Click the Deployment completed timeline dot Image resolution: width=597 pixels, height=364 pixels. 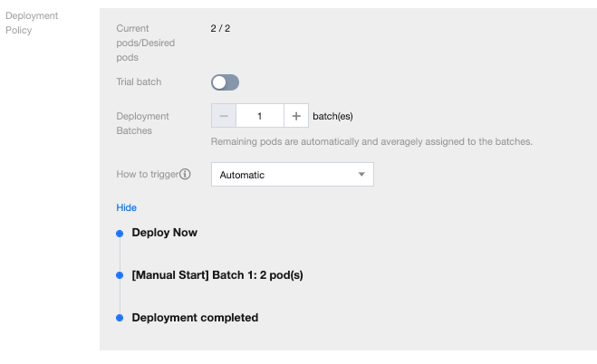pos(120,318)
